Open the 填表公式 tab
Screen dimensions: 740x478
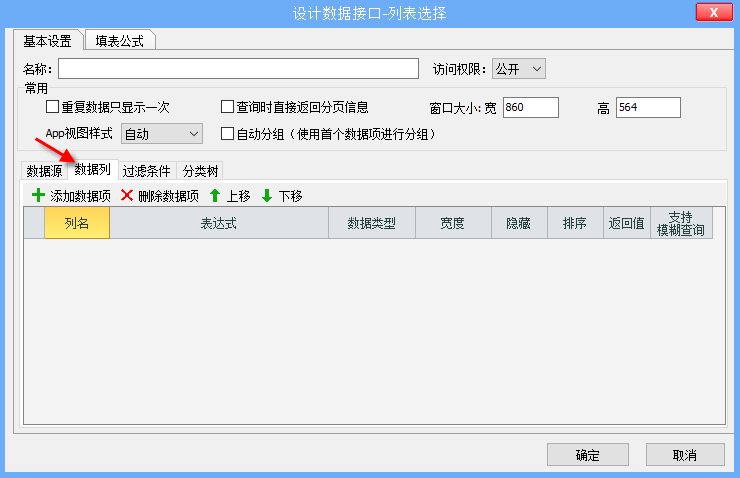point(119,41)
